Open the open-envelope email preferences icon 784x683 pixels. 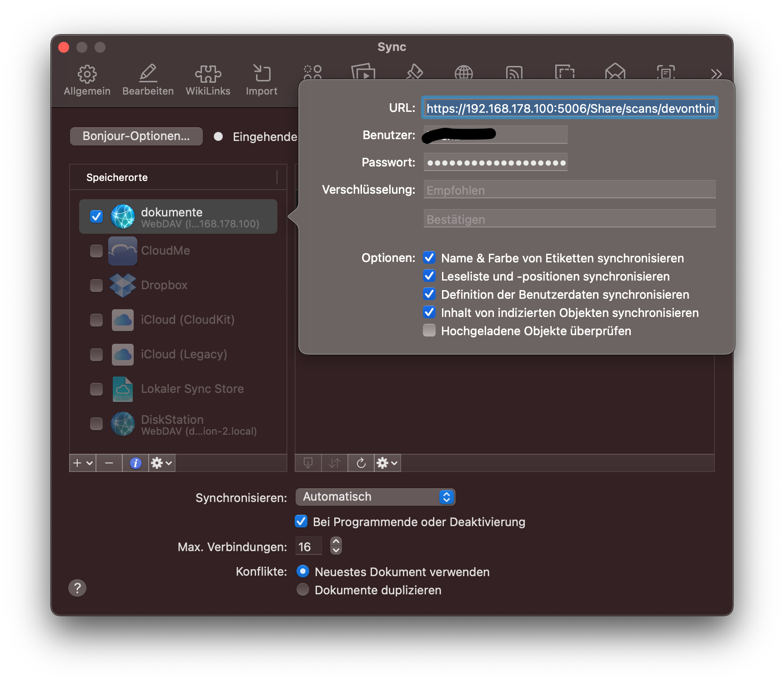coord(615,72)
